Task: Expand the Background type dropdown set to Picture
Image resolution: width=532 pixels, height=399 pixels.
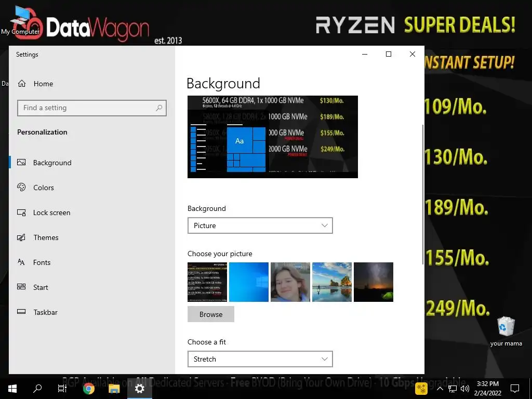Action: (x=260, y=225)
